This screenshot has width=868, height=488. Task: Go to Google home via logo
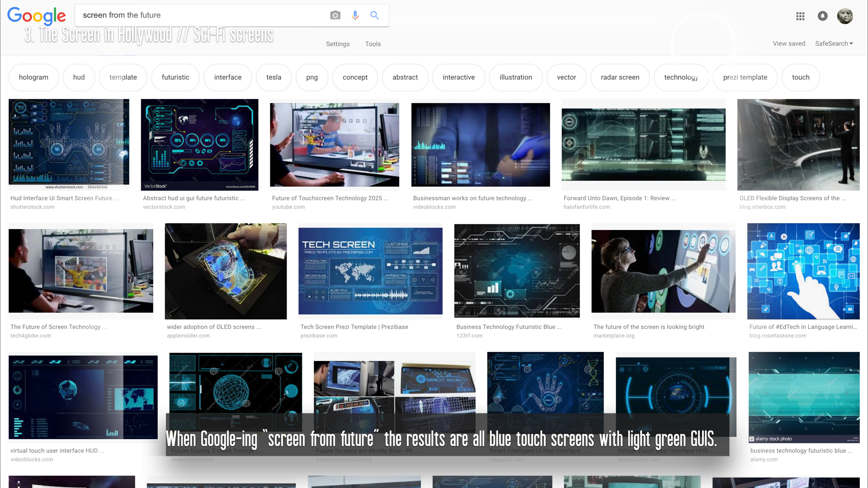click(x=37, y=16)
